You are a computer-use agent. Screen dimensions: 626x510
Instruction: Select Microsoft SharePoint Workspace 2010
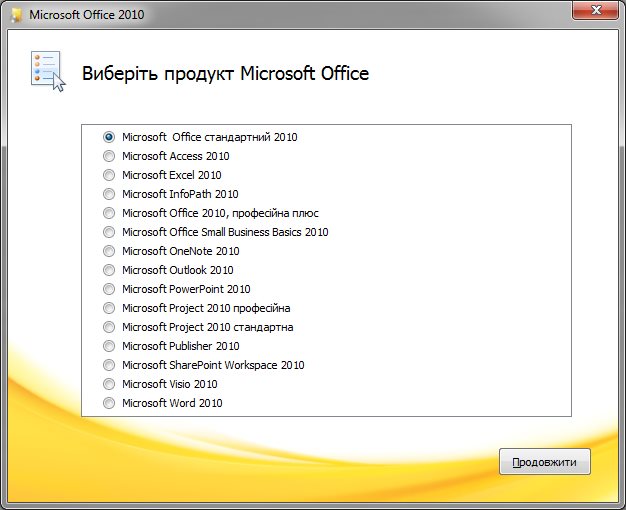[109, 365]
